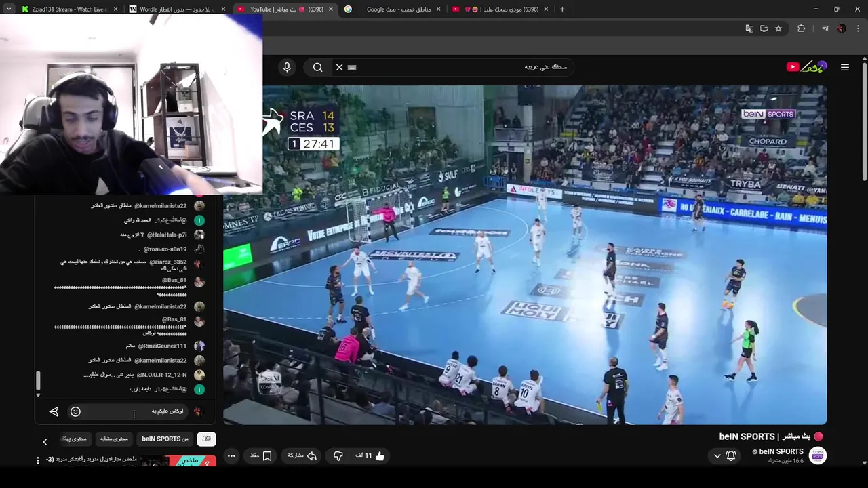The height and width of the screenshot is (488, 868).
Task: Select the من beIN SPORTS filter chip
Action: pos(165,439)
